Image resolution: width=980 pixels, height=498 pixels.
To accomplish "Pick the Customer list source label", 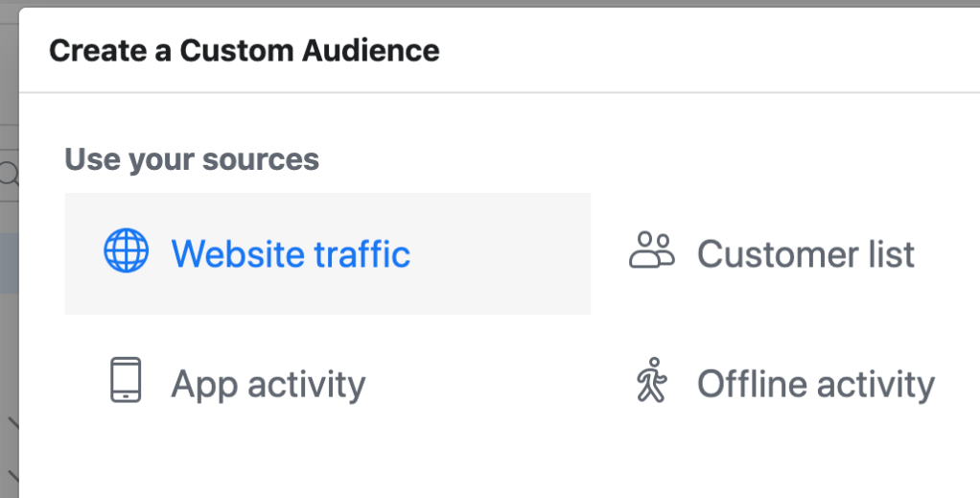I will click(805, 254).
